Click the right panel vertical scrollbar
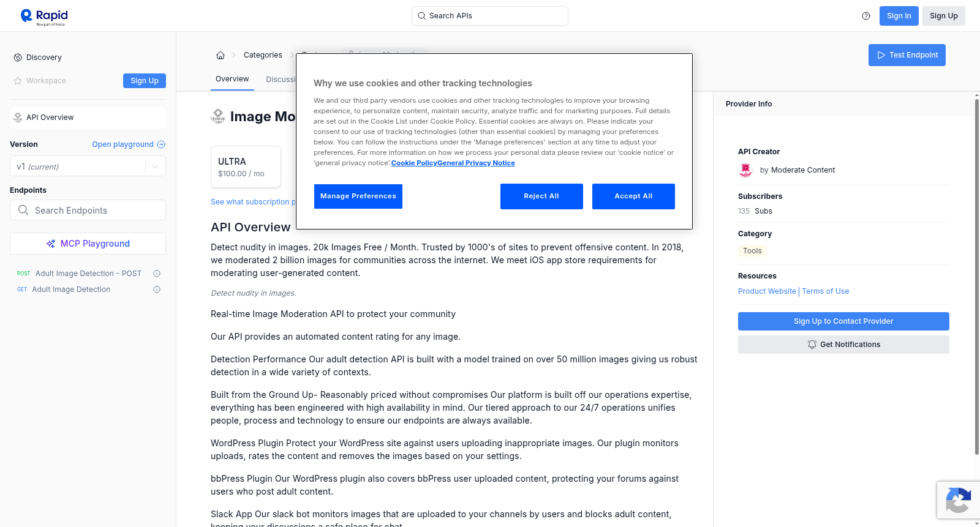This screenshot has height=527, width=980. click(x=976, y=275)
